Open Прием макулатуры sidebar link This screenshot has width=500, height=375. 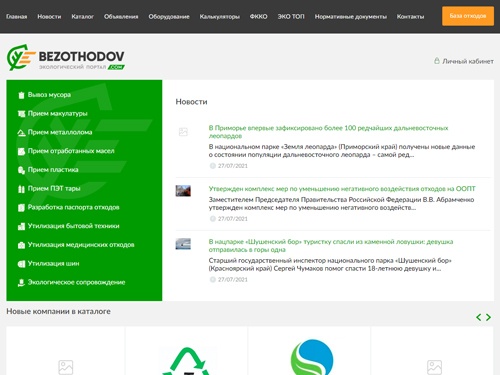(58, 113)
